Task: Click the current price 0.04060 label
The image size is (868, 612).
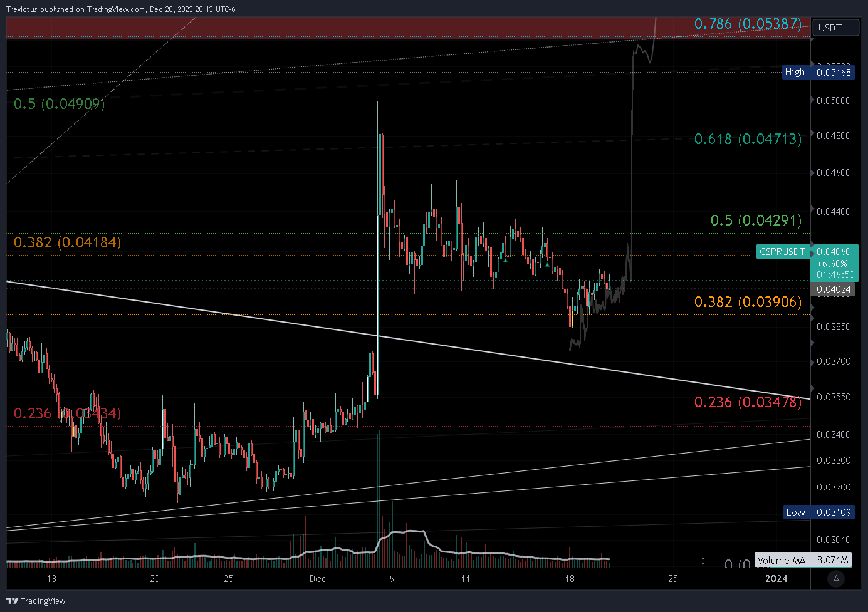Action: tap(834, 251)
